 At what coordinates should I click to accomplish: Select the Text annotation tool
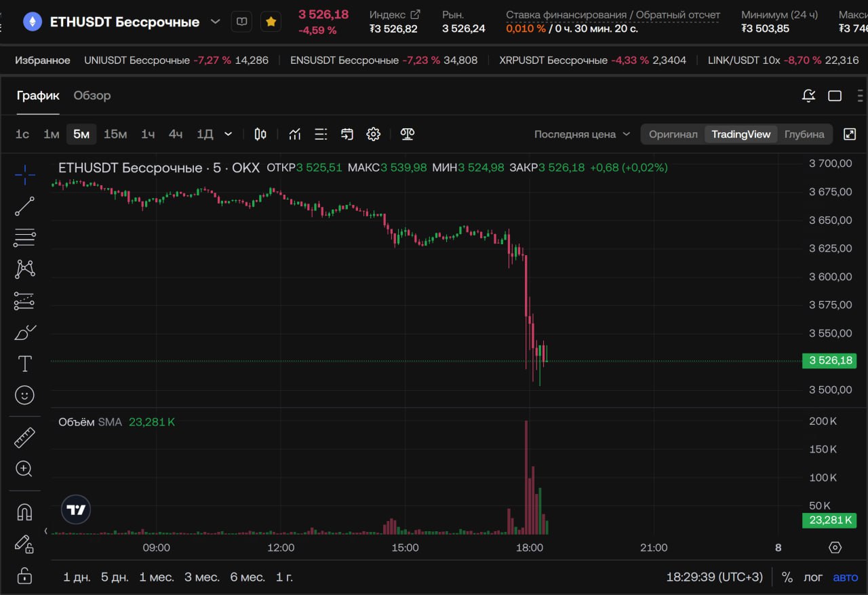coord(24,364)
